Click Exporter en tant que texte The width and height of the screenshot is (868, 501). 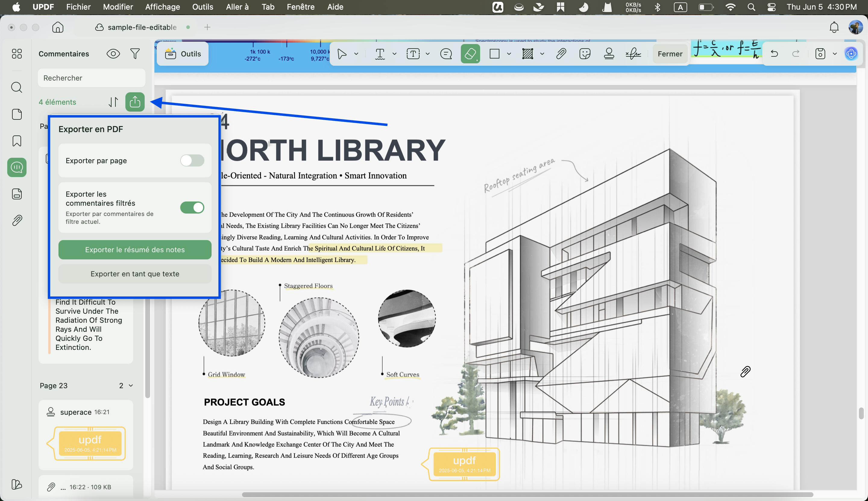click(x=135, y=274)
